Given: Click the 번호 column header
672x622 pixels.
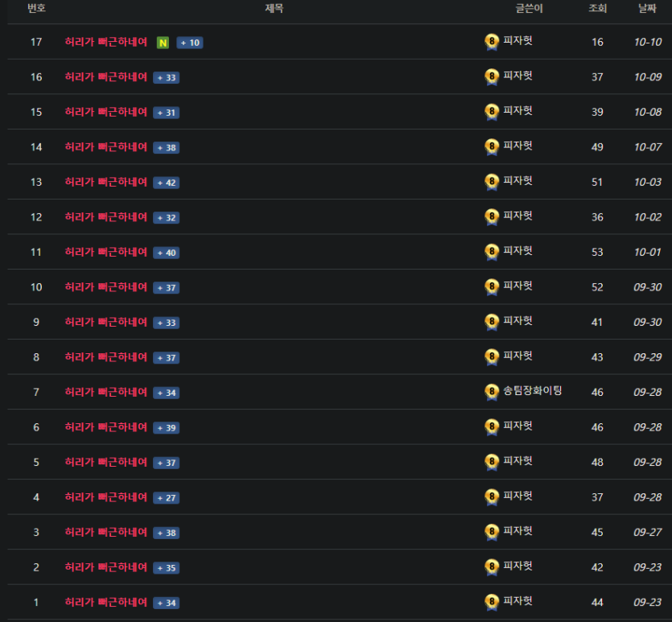Looking at the screenshot, I should coord(36,8).
